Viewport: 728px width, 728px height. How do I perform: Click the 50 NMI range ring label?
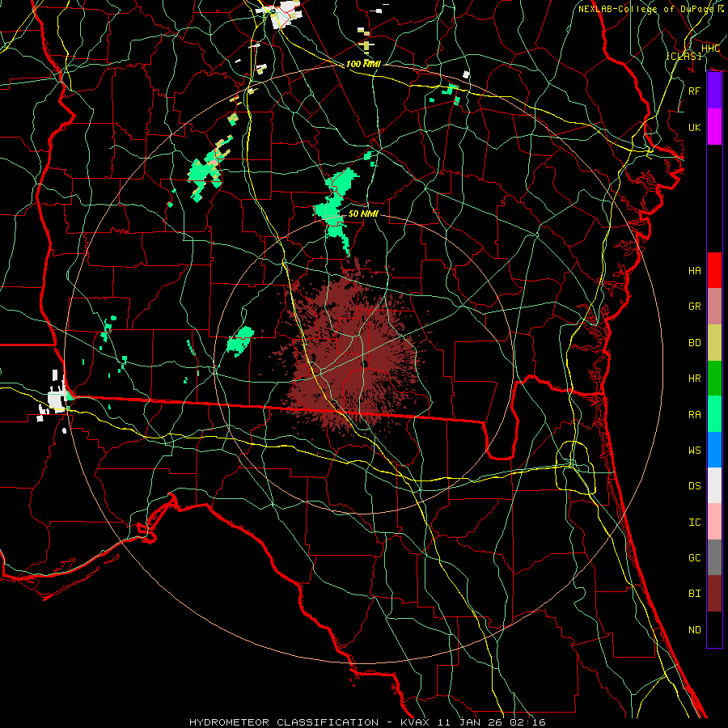point(363,214)
